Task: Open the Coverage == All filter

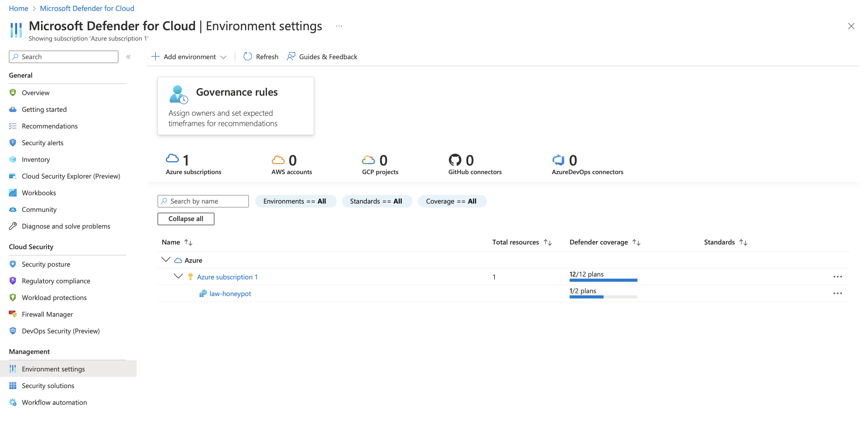Action: point(452,201)
